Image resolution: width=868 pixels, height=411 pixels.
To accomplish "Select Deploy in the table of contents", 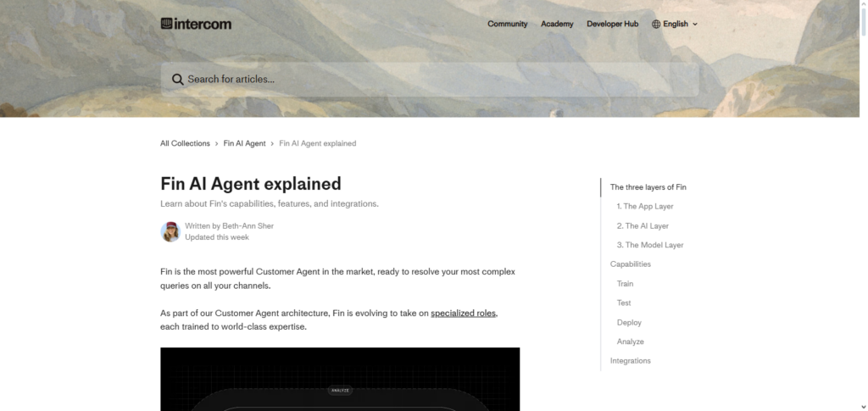I will tap(629, 323).
